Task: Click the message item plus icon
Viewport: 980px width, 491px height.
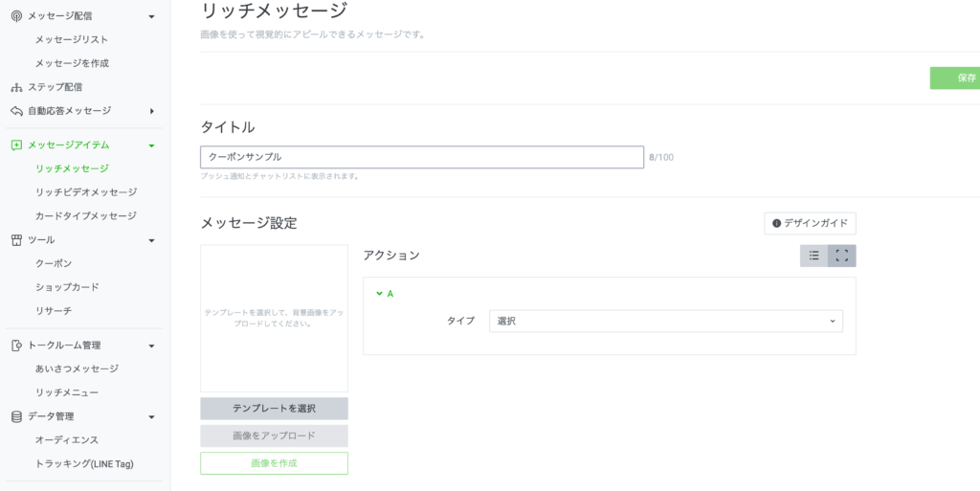Action: (x=16, y=145)
